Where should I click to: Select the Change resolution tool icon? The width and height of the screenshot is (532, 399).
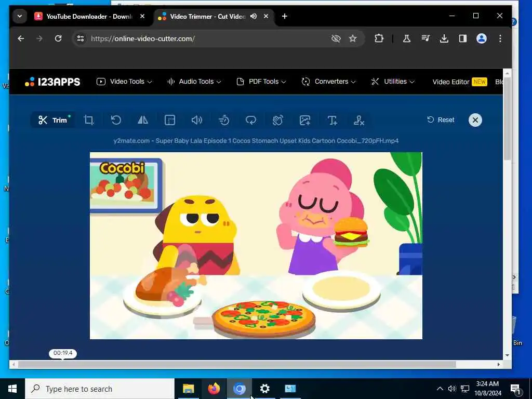(170, 120)
